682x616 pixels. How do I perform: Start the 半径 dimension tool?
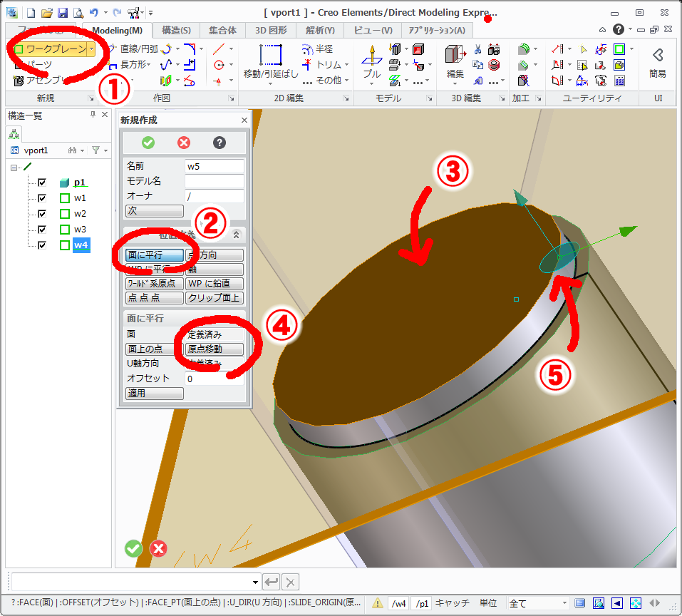(x=319, y=48)
